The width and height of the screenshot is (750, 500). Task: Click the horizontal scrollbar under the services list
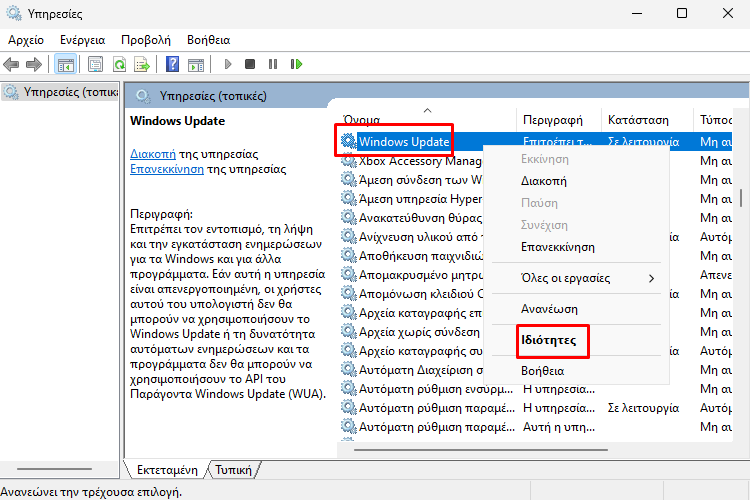pos(481,450)
